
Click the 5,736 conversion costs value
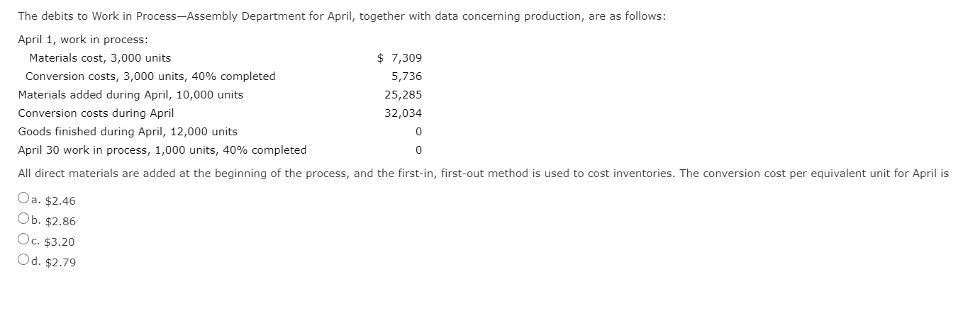pos(407,76)
